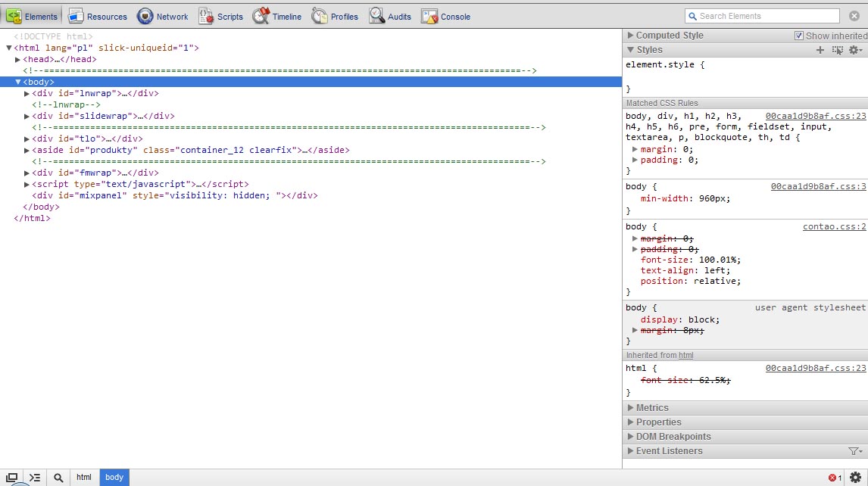Toggle element state selector icon
The width and height of the screenshot is (868, 486).
click(x=838, y=50)
